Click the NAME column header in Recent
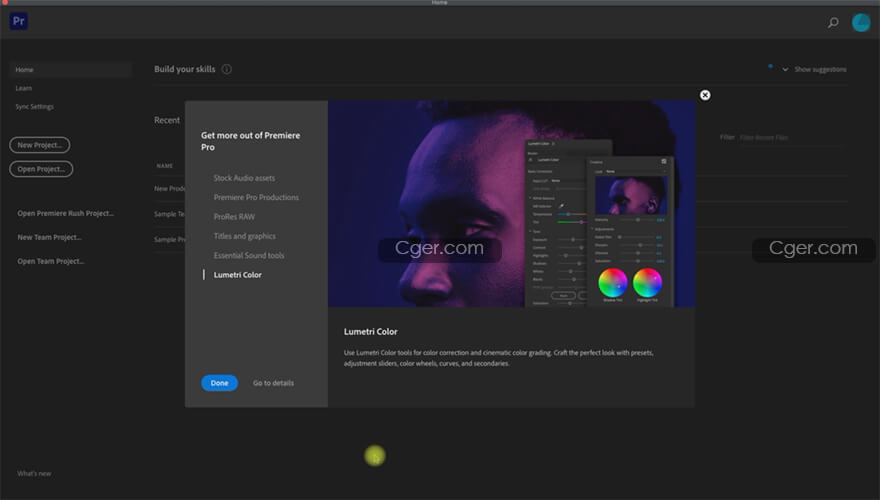Screen dimensions: 880x500 coord(164,166)
